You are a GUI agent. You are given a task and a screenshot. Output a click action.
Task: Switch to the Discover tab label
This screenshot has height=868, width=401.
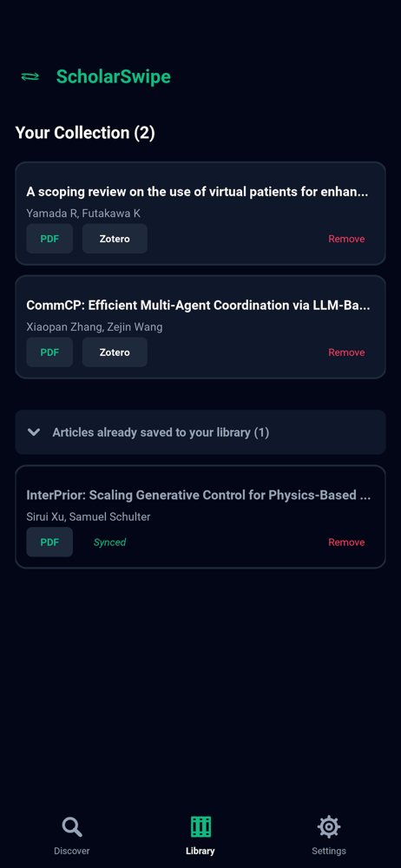[x=72, y=851]
